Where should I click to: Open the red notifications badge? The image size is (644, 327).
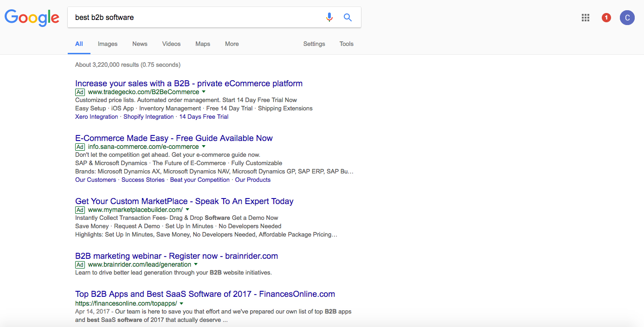(606, 18)
